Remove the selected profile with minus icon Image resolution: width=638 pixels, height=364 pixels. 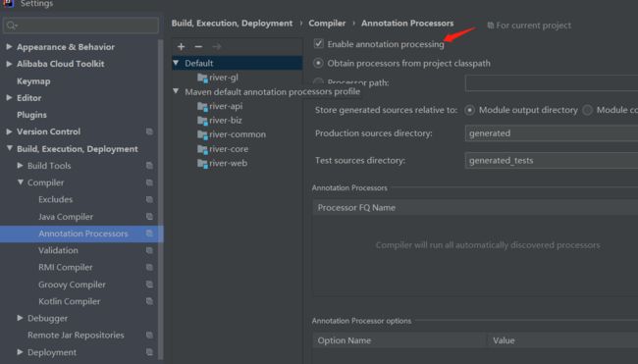coord(198,47)
